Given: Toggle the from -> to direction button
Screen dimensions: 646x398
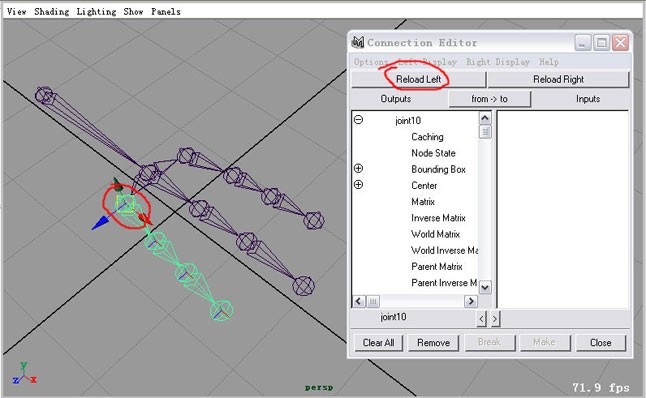Looking at the screenshot, I should click(x=489, y=99).
